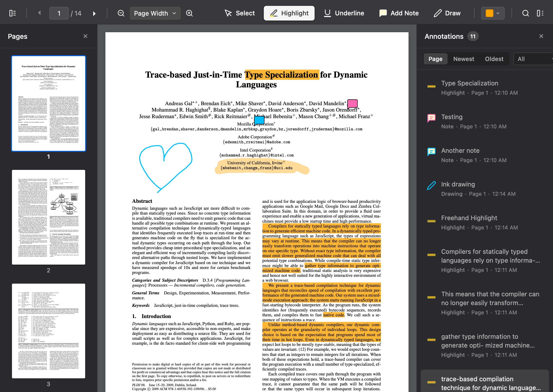
Task: Open the Page Width zoom dropdown
Action: coord(155,13)
